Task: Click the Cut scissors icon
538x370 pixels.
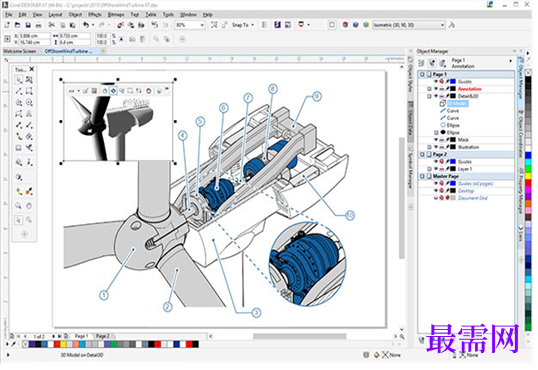Action: 52,25
